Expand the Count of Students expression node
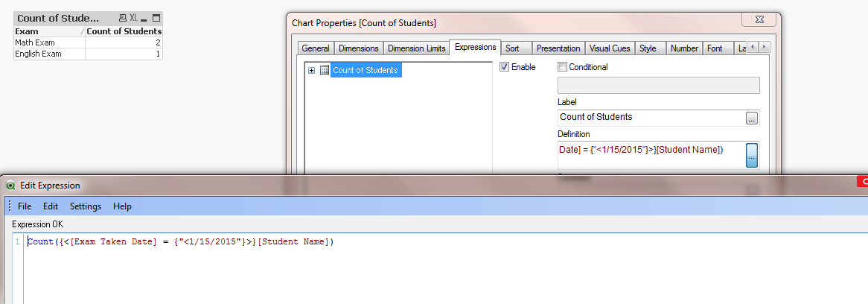Viewport: 868px width, 304px height. [311, 70]
